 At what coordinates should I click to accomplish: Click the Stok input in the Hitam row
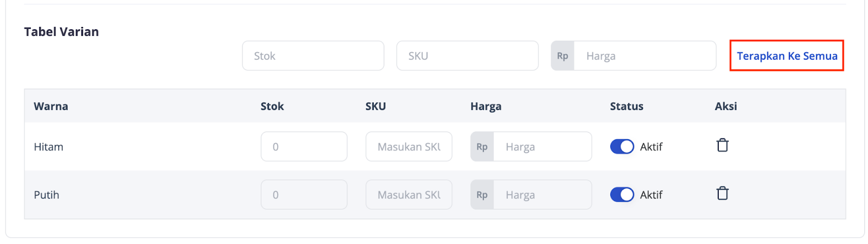[x=304, y=146]
